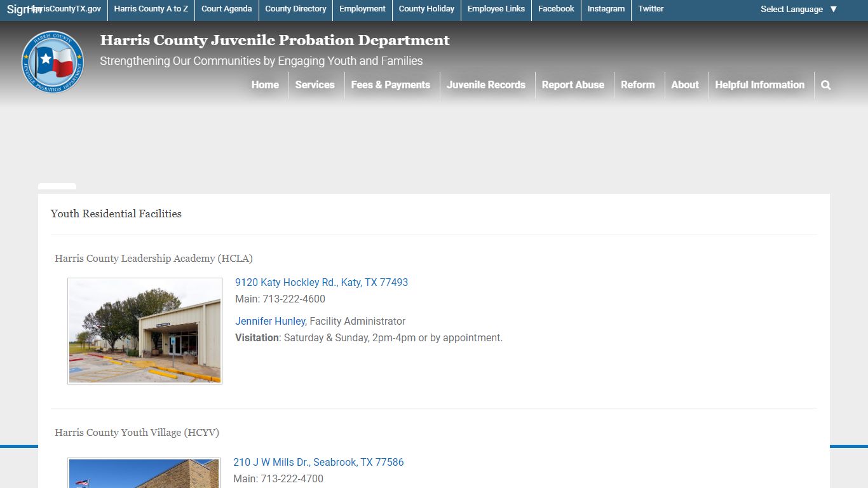The height and width of the screenshot is (488, 868).
Task: Expand the Select Language dropdown
Action: [799, 10]
